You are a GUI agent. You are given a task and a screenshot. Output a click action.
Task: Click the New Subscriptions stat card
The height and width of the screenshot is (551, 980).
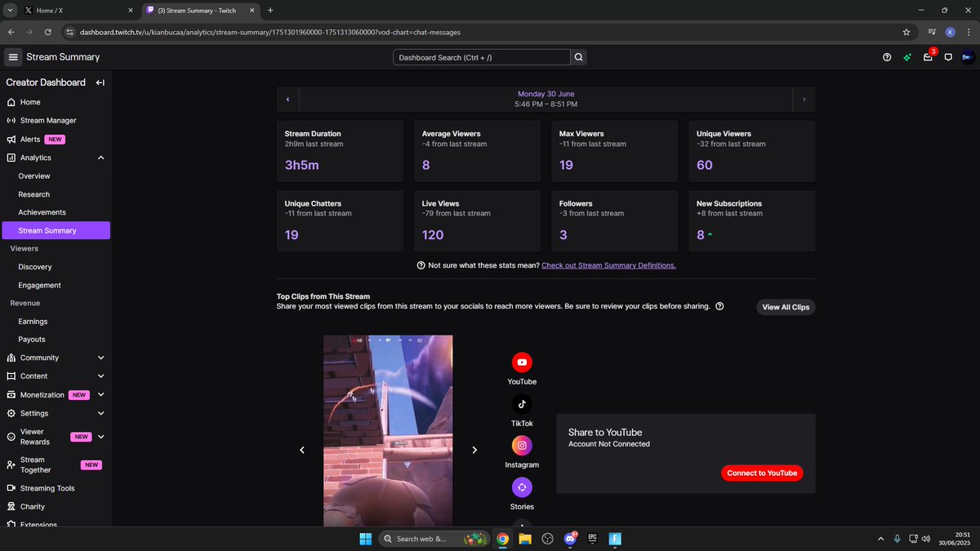click(752, 221)
